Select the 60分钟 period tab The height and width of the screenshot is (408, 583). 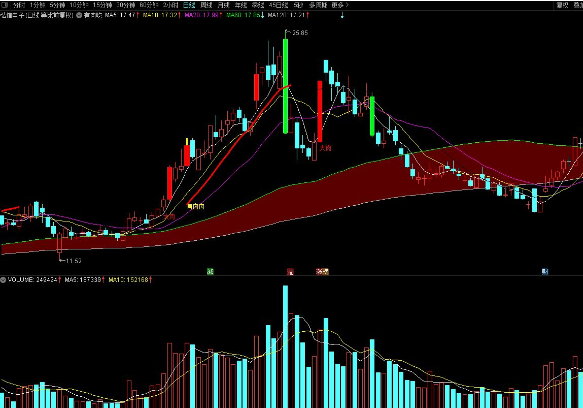[149, 5]
